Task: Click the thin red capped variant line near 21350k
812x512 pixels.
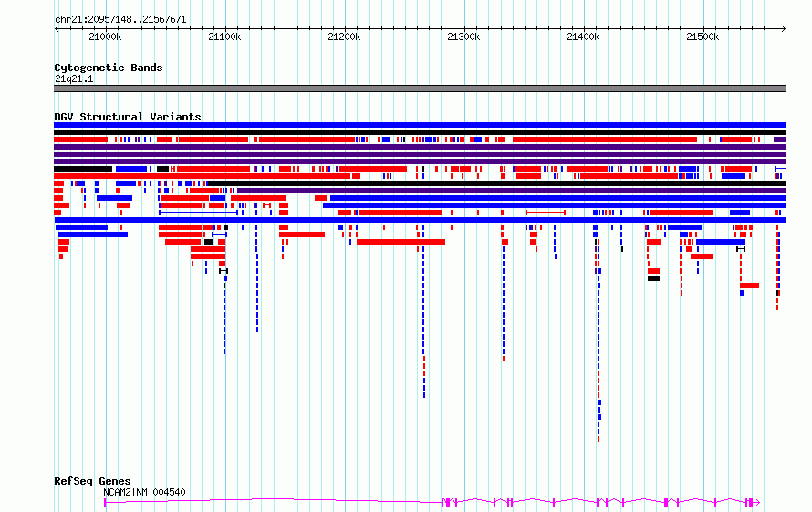Action: click(x=546, y=213)
